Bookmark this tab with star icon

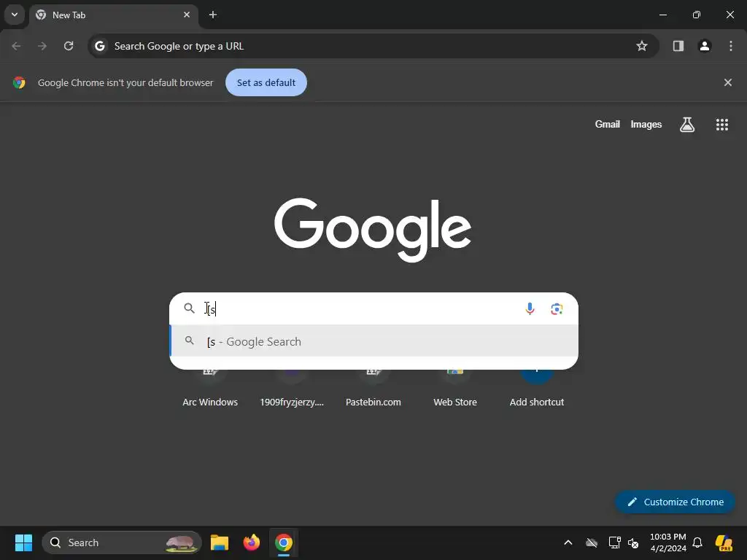pyautogui.click(x=642, y=46)
